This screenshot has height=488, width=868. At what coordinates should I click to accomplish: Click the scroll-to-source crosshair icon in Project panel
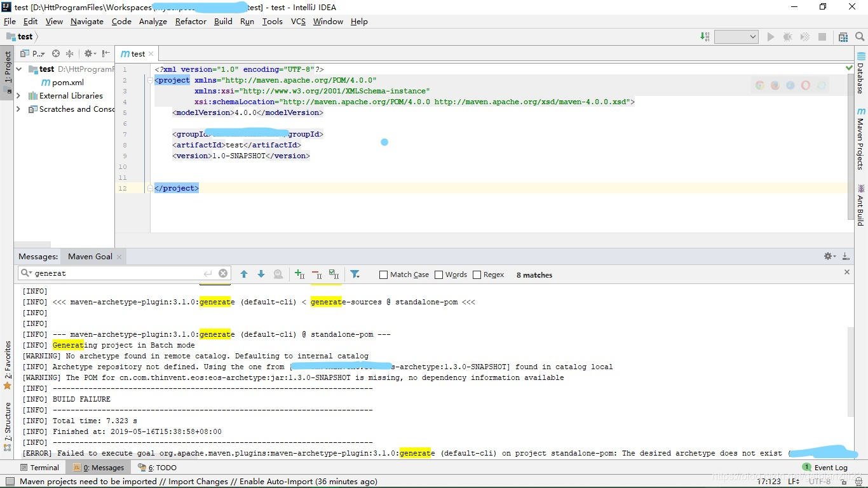click(56, 53)
